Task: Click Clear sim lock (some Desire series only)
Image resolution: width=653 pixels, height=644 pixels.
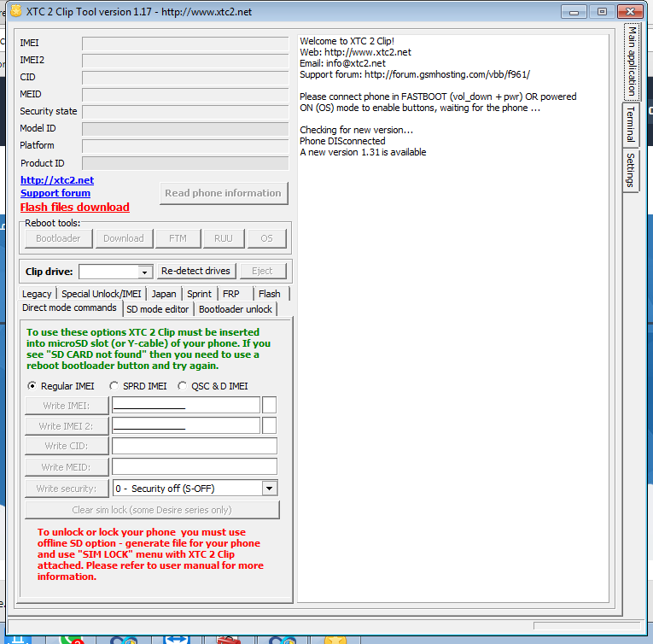Action: click(152, 510)
